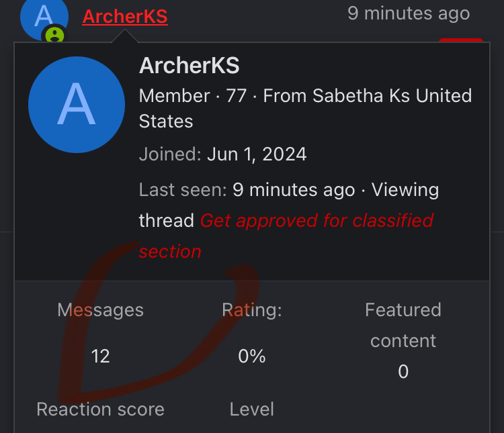This screenshot has width=504, height=433.
Task: Open the Messages stat label
Action: [100, 310]
